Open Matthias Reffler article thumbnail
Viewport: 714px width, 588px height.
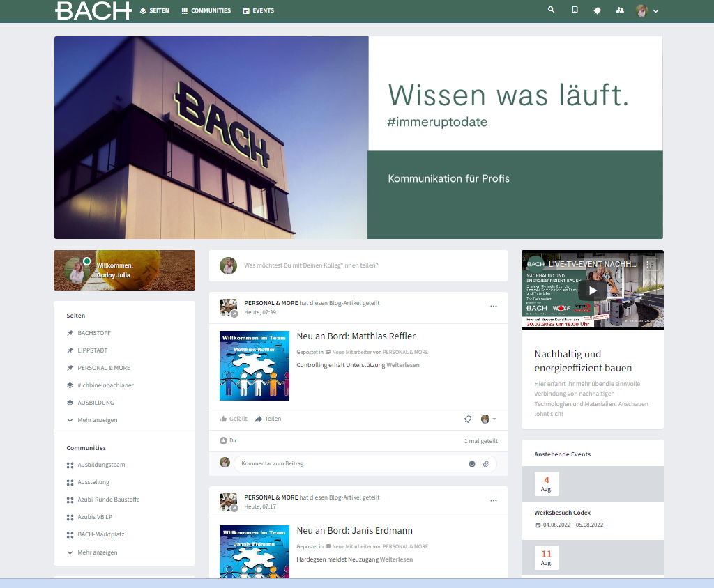pyautogui.click(x=255, y=366)
